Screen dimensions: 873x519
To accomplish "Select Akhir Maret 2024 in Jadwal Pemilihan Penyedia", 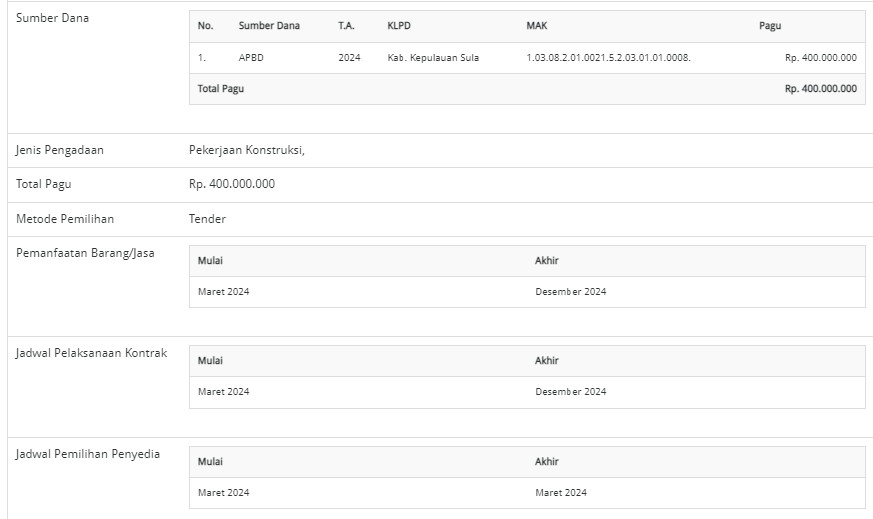I will click(x=561, y=493).
